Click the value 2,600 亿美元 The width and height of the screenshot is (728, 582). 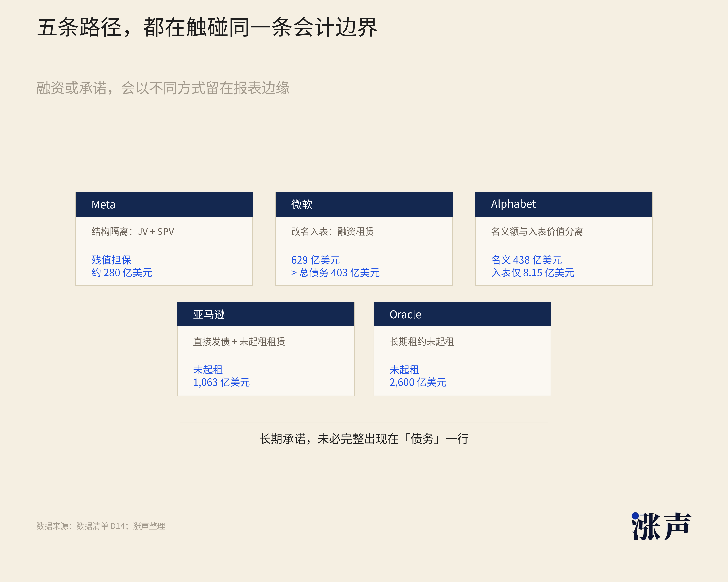click(x=418, y=382)
